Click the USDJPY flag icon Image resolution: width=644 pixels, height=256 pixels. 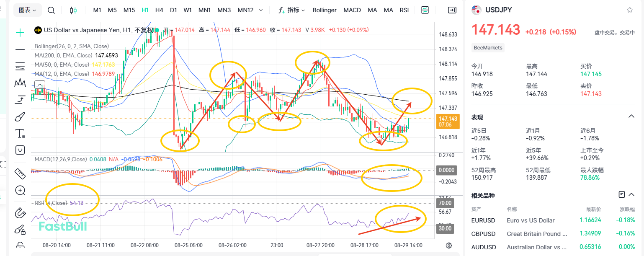point(476,10)
